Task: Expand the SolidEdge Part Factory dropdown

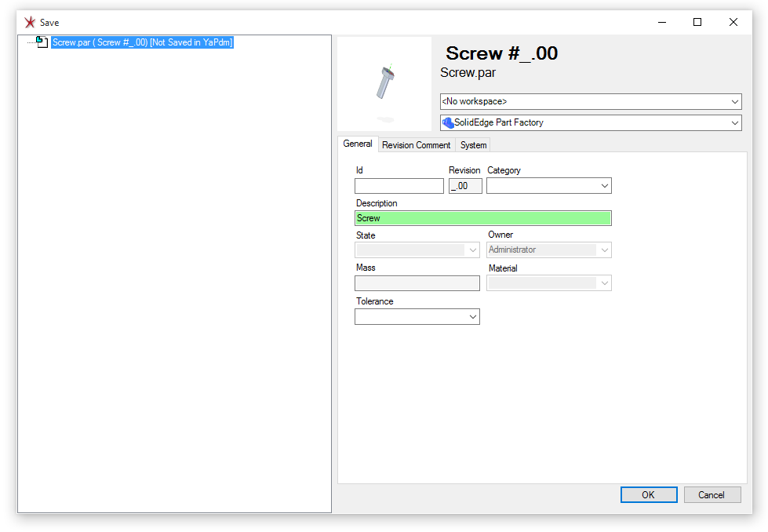Action: [591, 122]
